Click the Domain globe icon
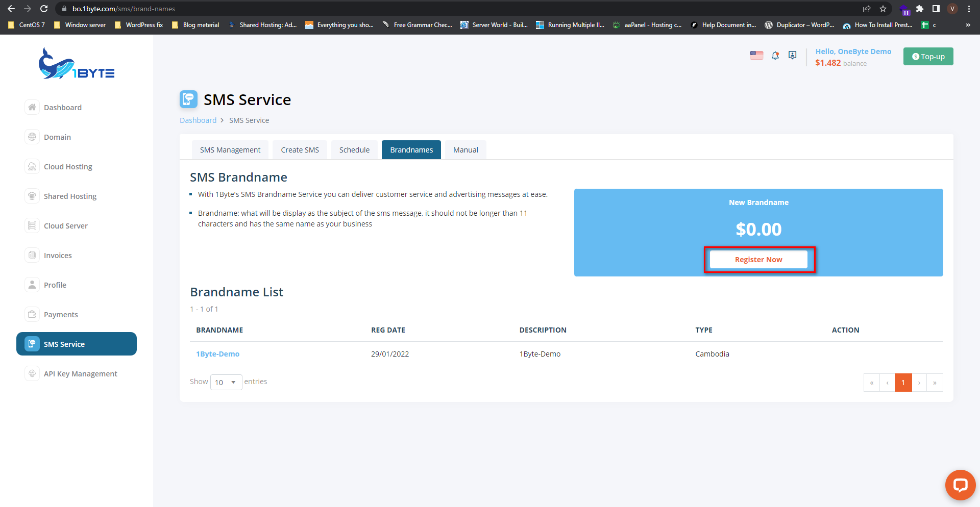Viewport: 980px width, 507px height. coord(32,137)
